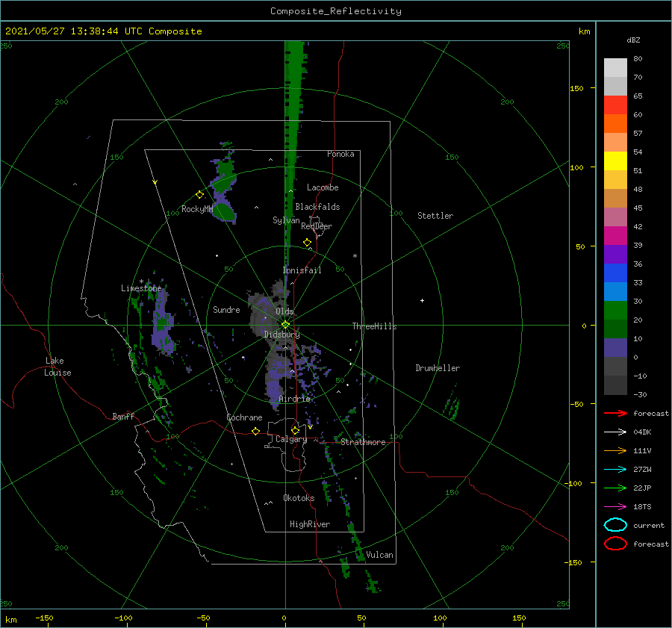Screen dimensions: 672x628
Task: Select the dark green swatch between 20 and 10
Action: (x=615, y=329)
